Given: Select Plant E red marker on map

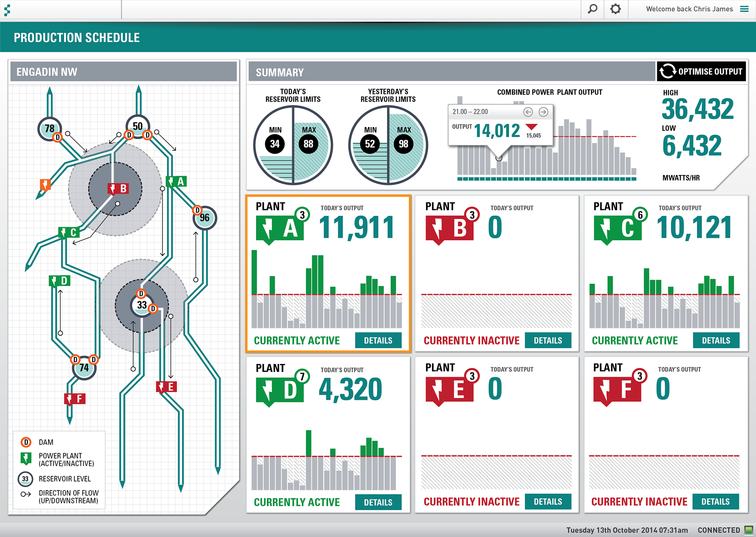Looking at the screenshot, I should click(x=166, y=387).
